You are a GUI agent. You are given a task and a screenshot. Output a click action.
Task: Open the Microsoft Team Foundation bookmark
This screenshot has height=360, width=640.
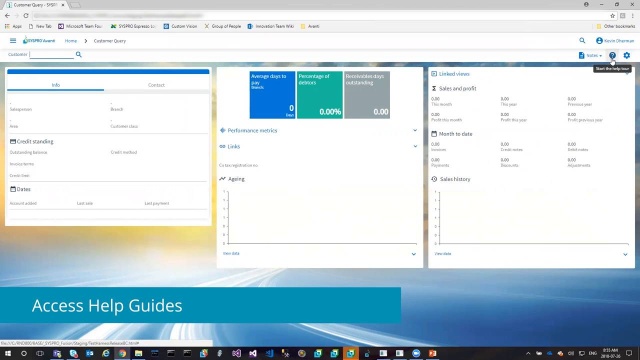coord(80,26)
